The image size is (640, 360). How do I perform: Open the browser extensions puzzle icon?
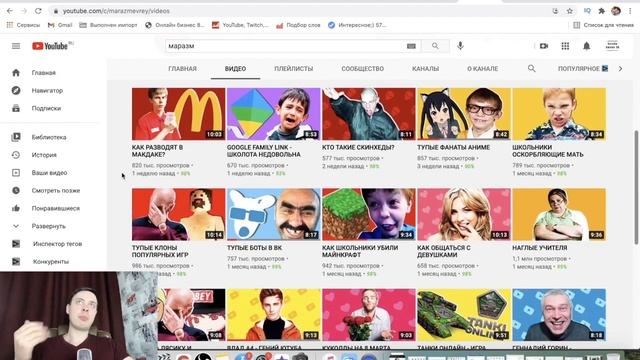[x=601, y=11]
